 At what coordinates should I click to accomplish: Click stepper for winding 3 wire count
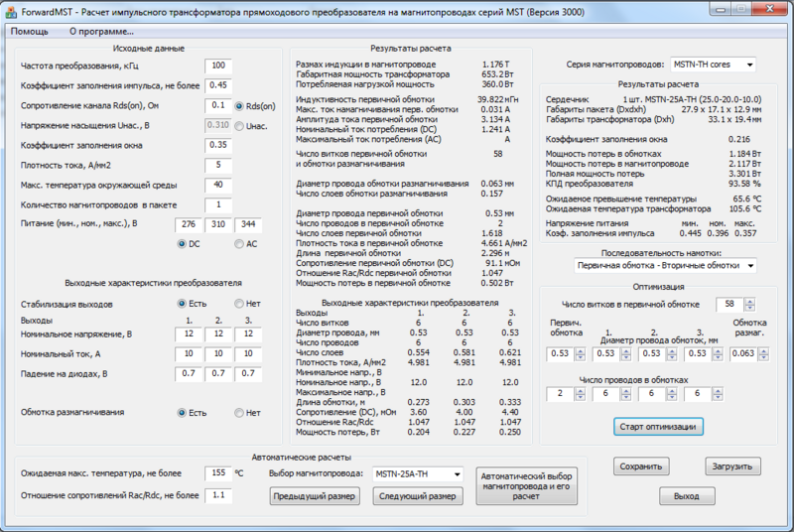coord(717,394)
